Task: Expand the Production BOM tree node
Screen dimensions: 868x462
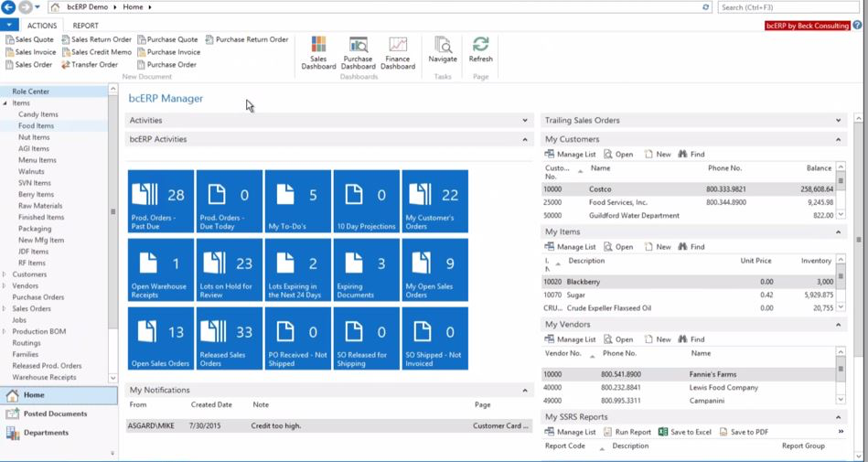Action: pos(5,331)
